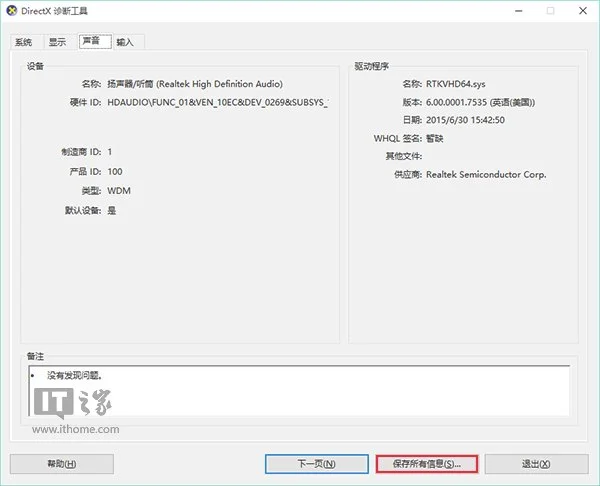Select the 声音 tab
This screenshot has height=486, width=600.
click(93, 41)
